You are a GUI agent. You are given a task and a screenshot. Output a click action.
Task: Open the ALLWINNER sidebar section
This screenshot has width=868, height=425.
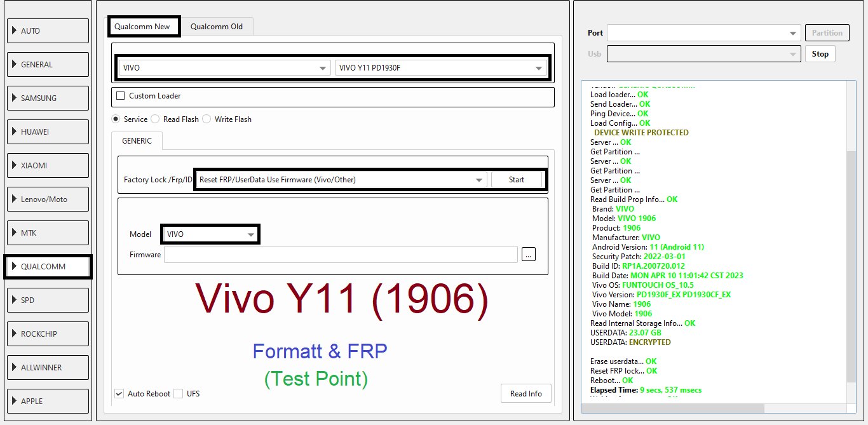click(x=48, y=367)
